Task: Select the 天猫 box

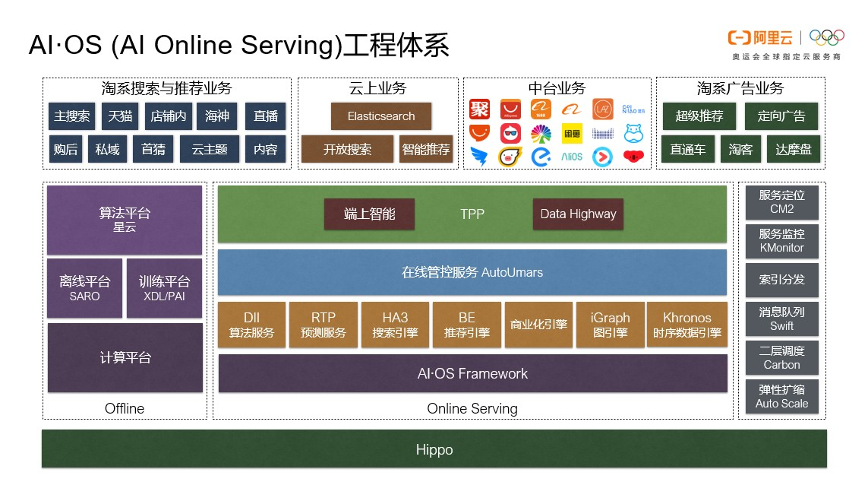Action: point(120,116)
